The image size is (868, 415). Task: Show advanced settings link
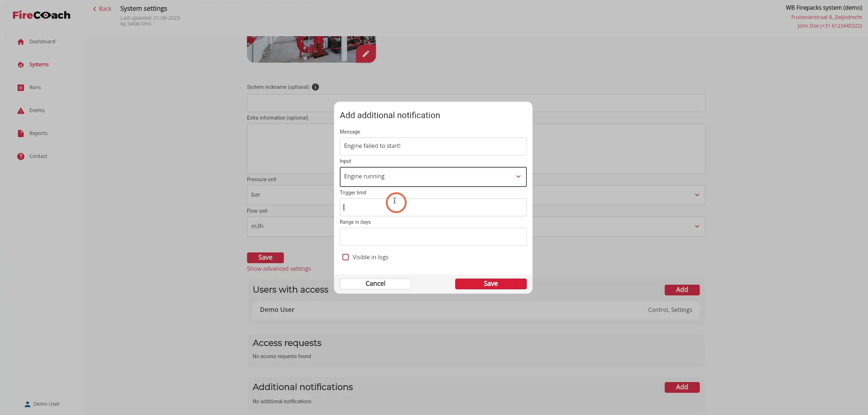point(279,269)
